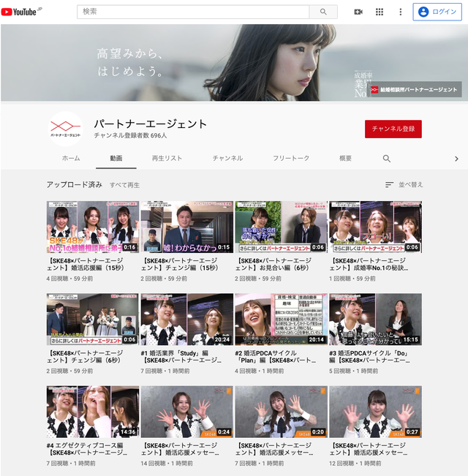
Task: Open thumbnail of #1 婚活業界「Study」編 video
Action: point(187,319)
